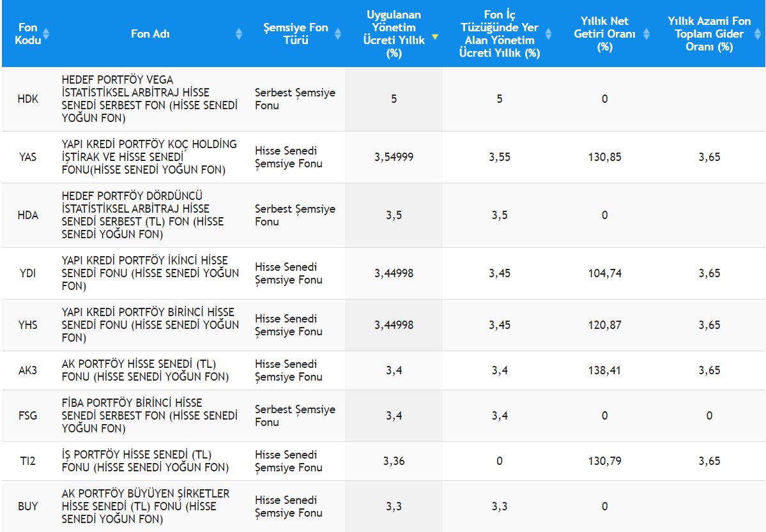Click net return 130,85 in YAS row

605,157
